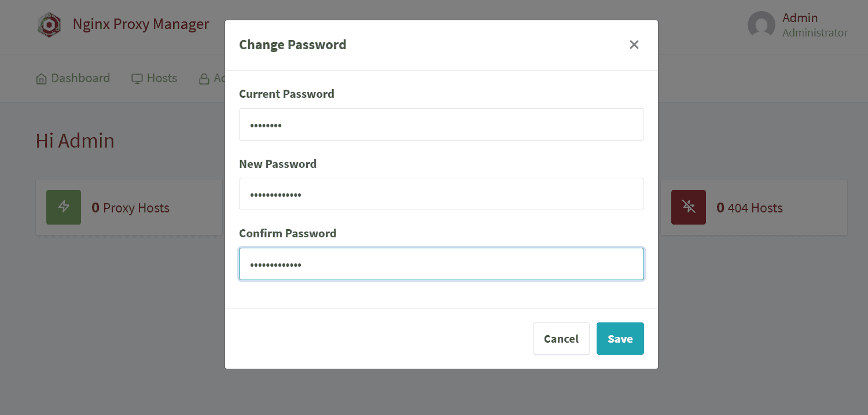Click the Dashboard home icon
Screen dimensions: 868x415
coord(41,79)
